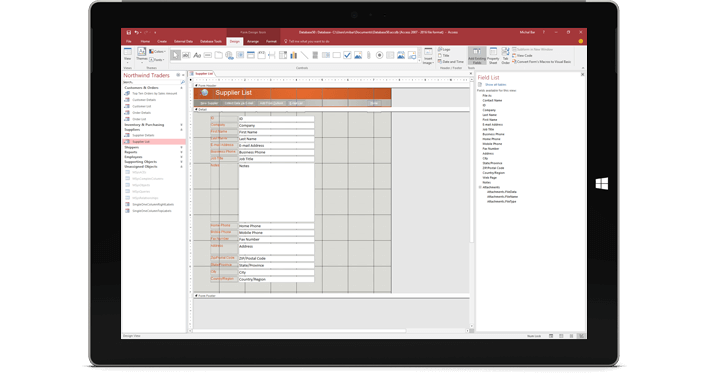Click the Windows logo on the tablet bezel
The width and height of the screenshot is (713, 374).
602,183
